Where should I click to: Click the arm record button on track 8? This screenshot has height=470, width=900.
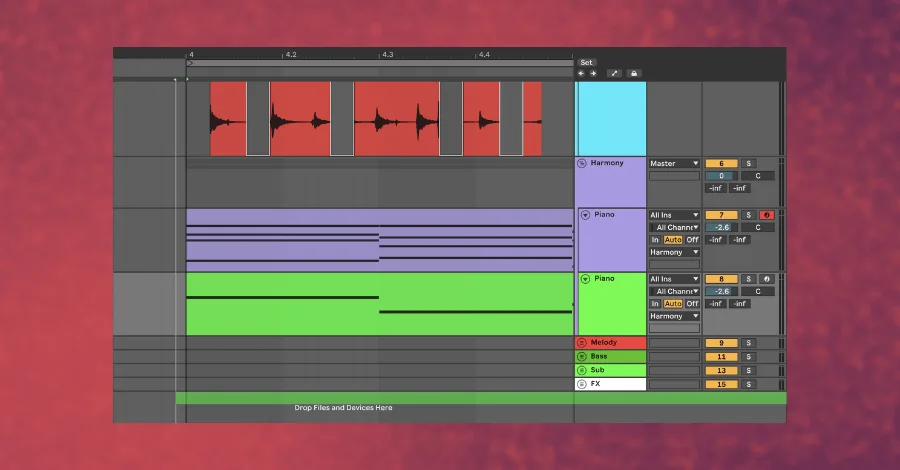coord(766,279)
